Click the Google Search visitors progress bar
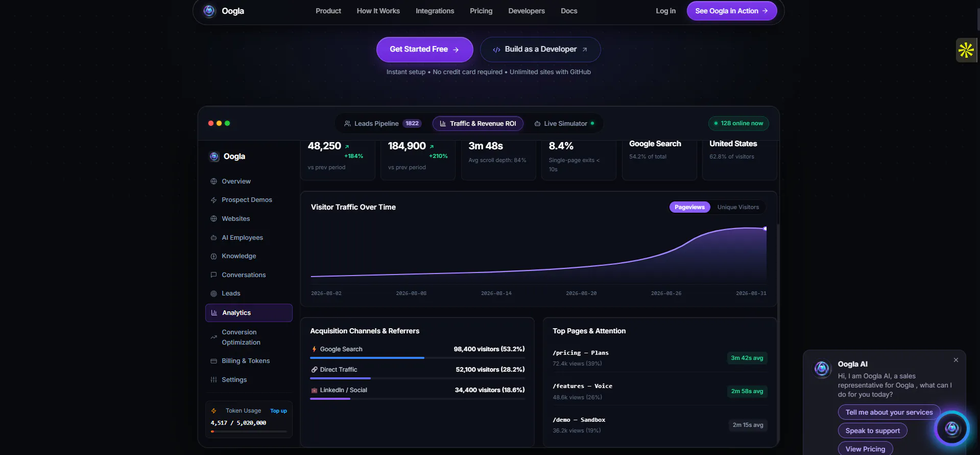980x455 pixels. tap(417, 358)
